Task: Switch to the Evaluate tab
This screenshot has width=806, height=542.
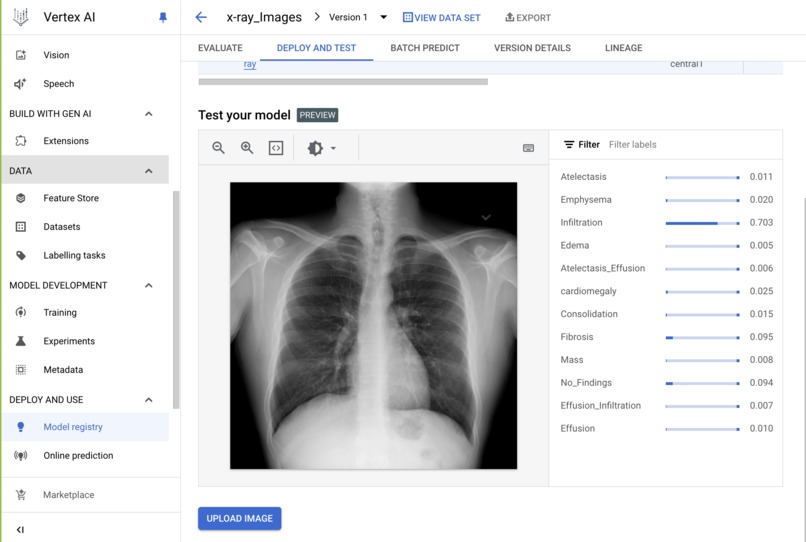Action: point(220,48)
